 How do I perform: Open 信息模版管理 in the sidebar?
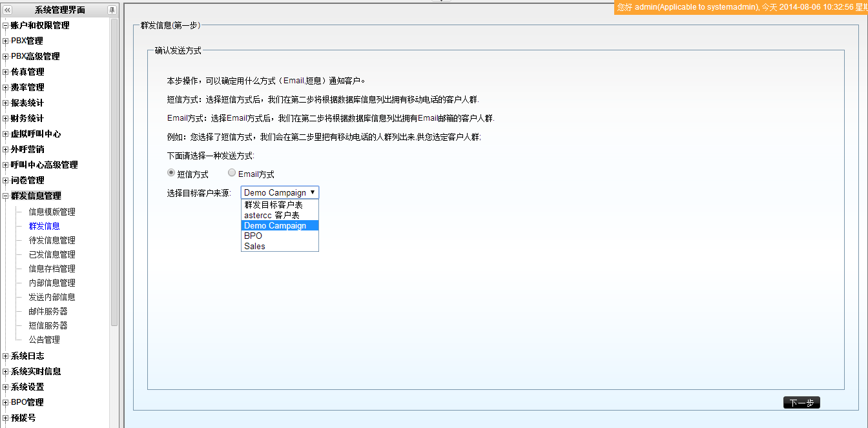click(52, 212)
